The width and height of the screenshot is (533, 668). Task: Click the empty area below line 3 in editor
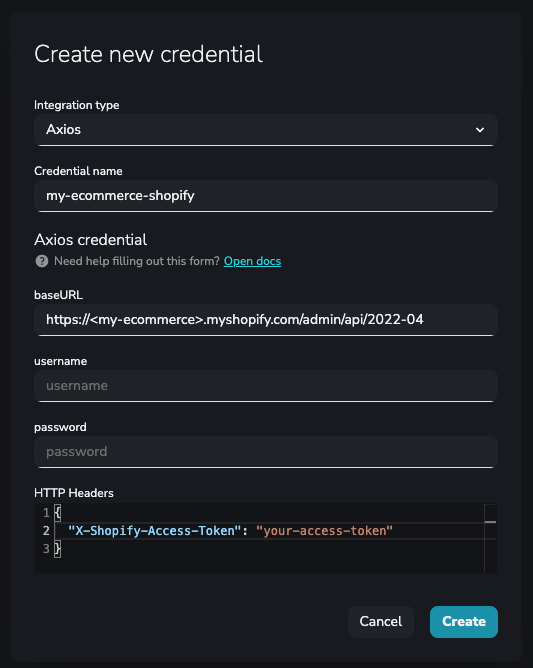[268, 565]
